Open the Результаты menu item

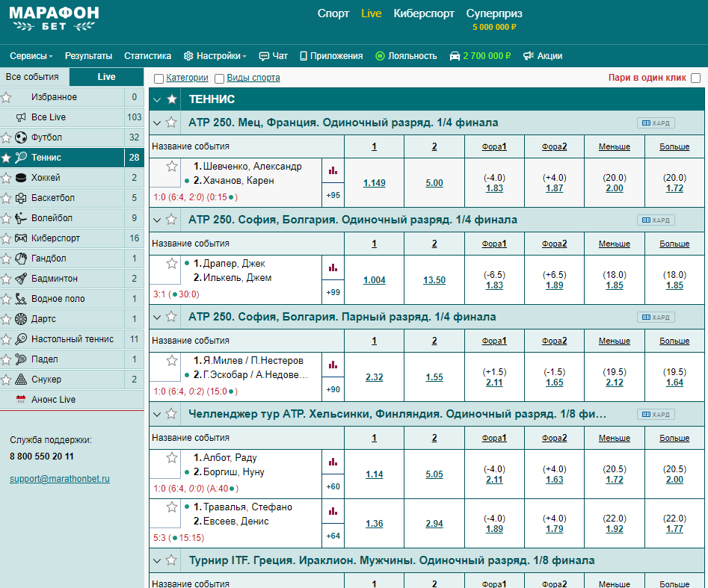pyautogui.click(x=88, y=56)
